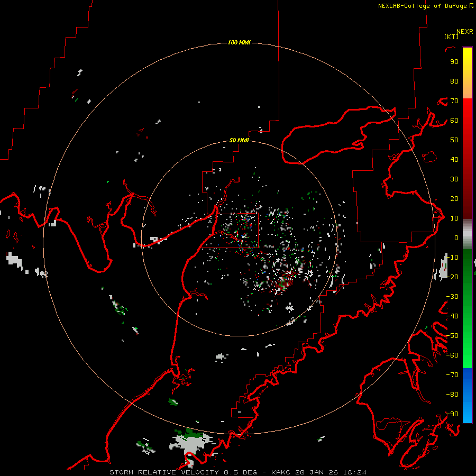Image resolution: width=476 pixels, height=476 pixels.
Task: Click the 20 knot value on color scale
Action: point(454,198)
